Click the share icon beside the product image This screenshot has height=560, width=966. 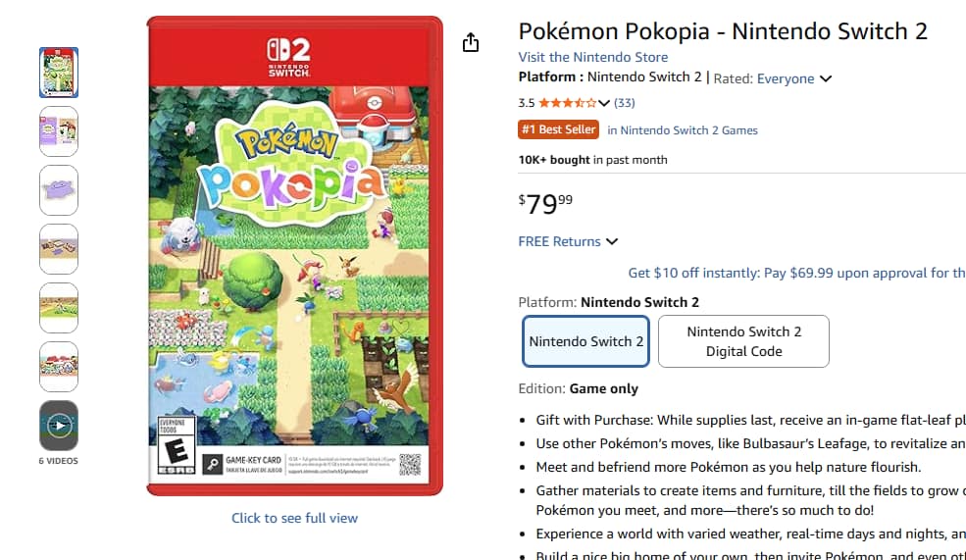471,42
